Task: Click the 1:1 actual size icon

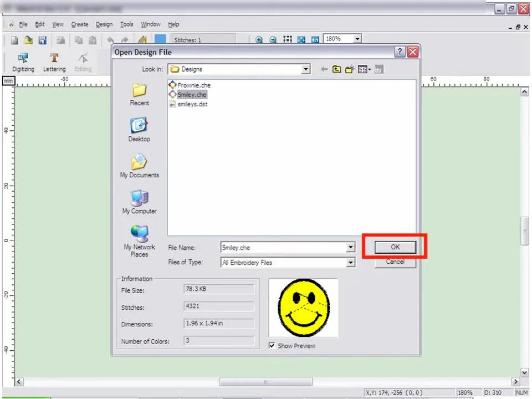Action: [x=315, y=40]
